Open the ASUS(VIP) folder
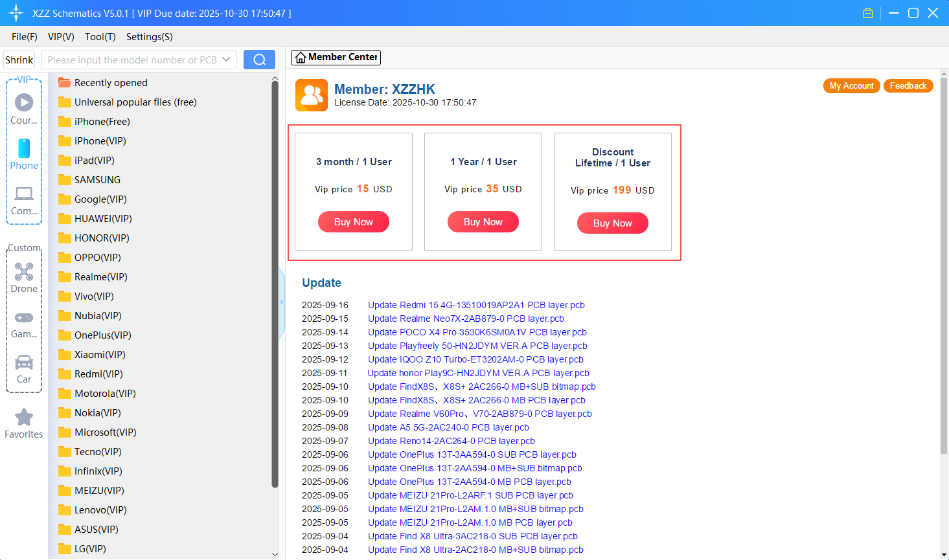 coord(88,530)
